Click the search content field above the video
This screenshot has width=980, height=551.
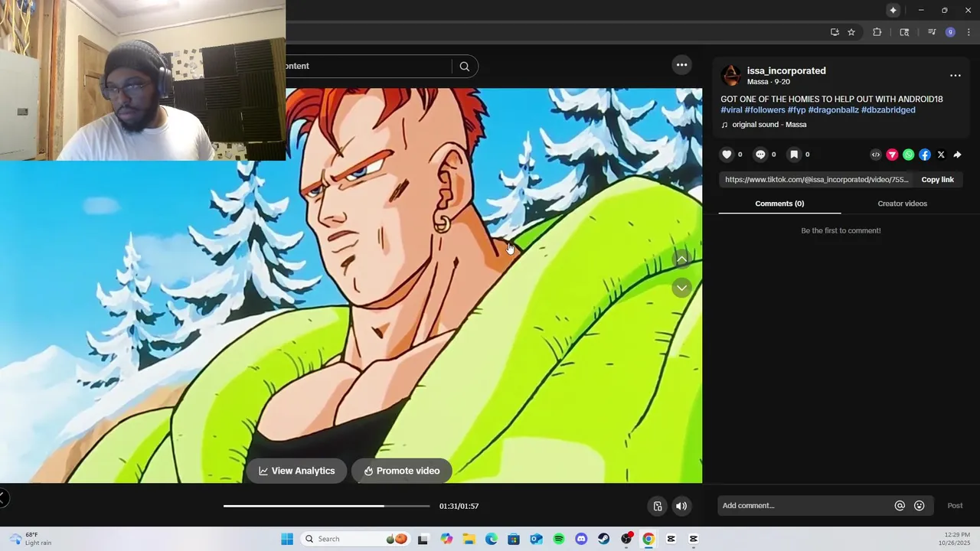pyautogui.click(x=367, y=67)
